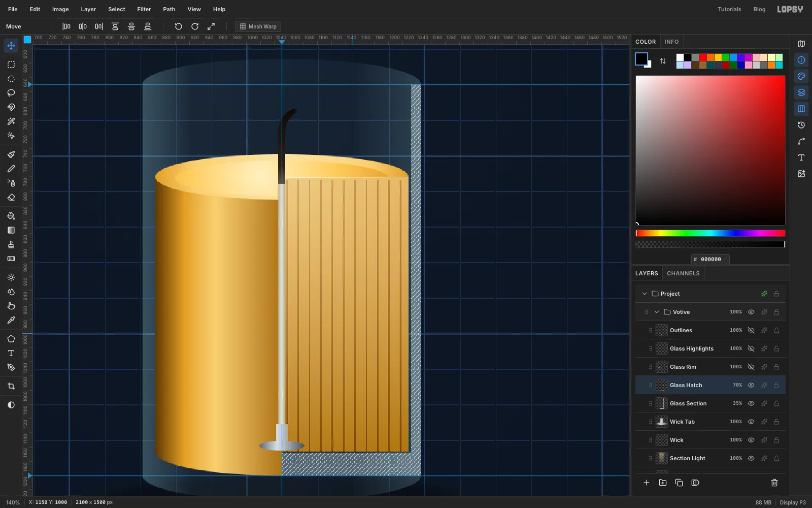This screenshot has width=812, height=508.
Task: Select the Magic Wand tool
Action: click(x=11, y=121)
